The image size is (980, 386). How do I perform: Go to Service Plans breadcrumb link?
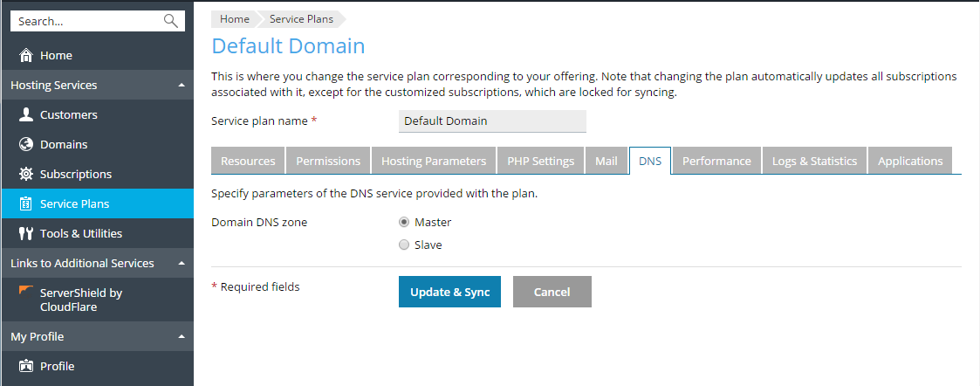301,19
